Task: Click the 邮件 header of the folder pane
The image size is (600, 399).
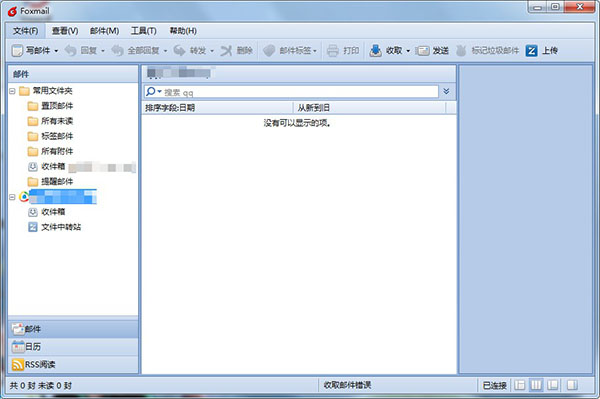Action: pos(73,74)
